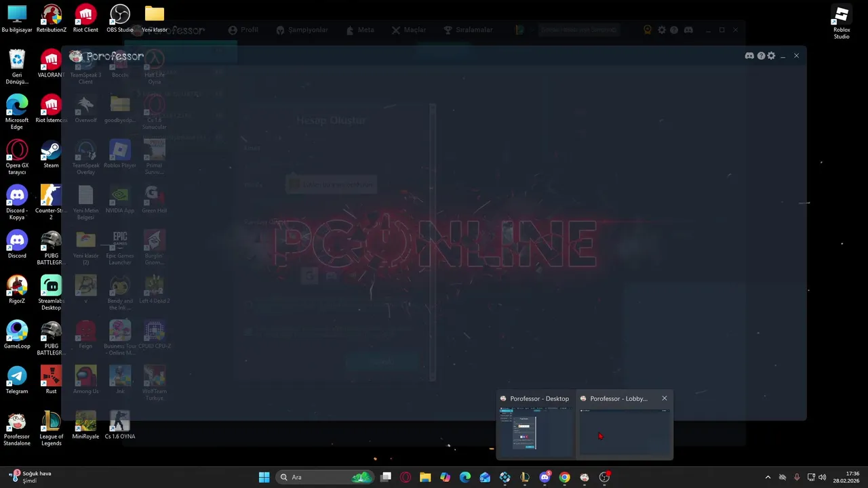Select the 'Discord - Kopya' desktop shortcut
This screenshot has height=488, width=868.
pyautogui.click(x=17, y=203)
